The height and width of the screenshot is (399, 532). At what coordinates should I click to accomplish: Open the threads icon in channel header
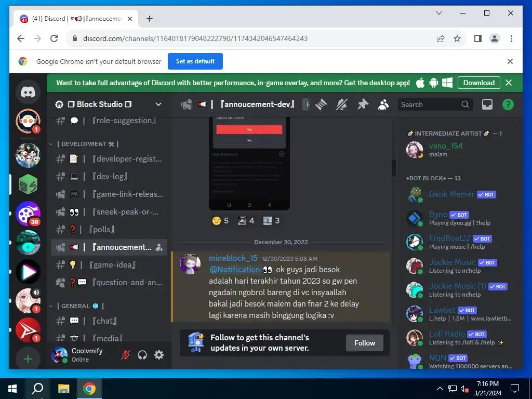point(321,104)
